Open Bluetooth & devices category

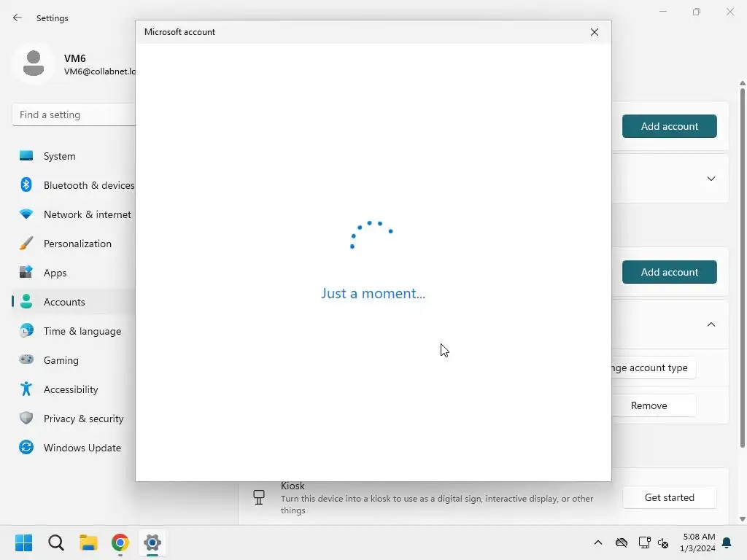(74, 185)
